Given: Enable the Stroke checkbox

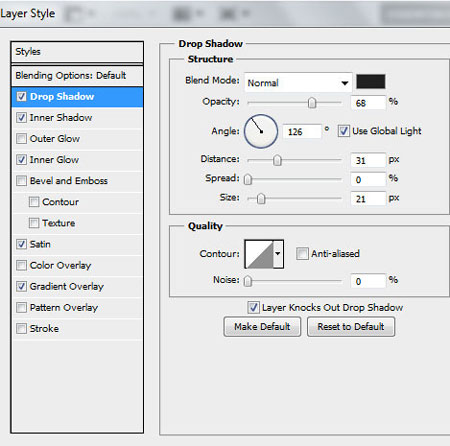Looking at the screenshot, I should [x=22, y=329].
